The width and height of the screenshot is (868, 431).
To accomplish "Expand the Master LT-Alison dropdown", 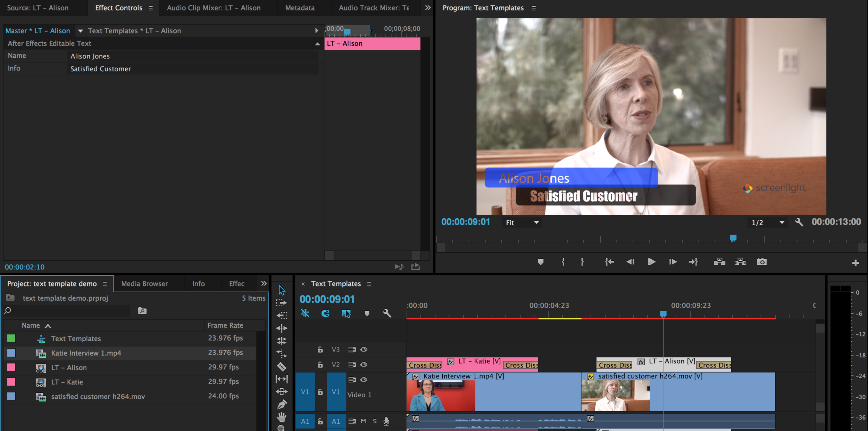I will click(80, 31).
